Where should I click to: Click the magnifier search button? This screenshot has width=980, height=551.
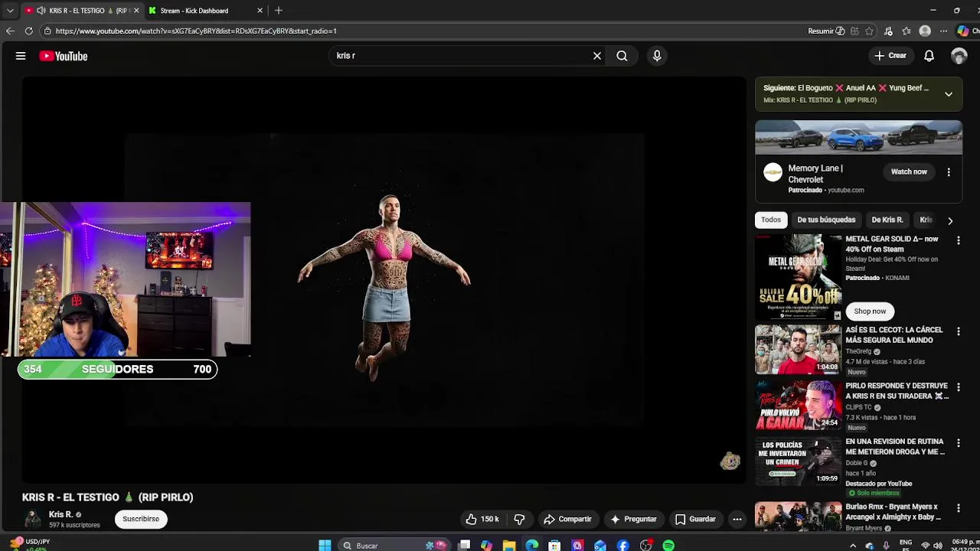point(622,56)
